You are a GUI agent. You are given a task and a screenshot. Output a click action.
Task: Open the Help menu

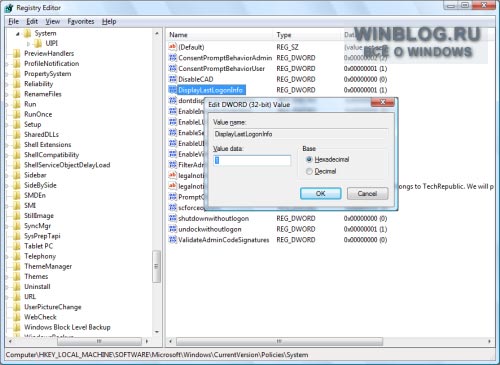(109, 22)
